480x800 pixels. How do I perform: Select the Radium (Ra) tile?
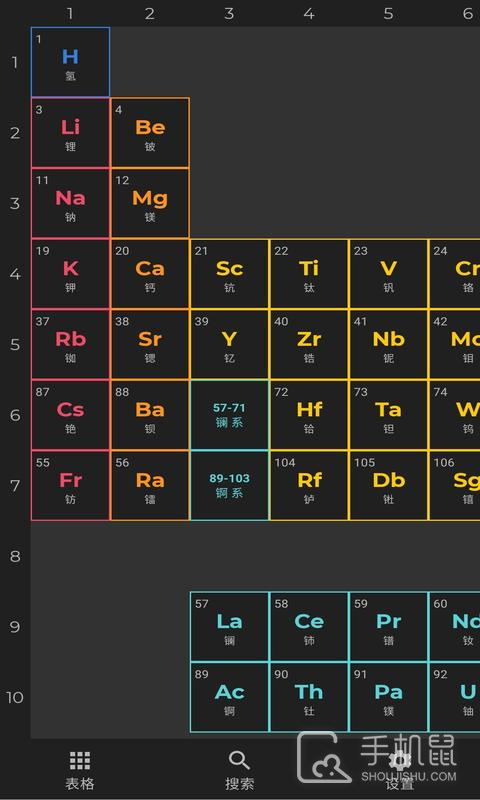click(x=150, y=486)
